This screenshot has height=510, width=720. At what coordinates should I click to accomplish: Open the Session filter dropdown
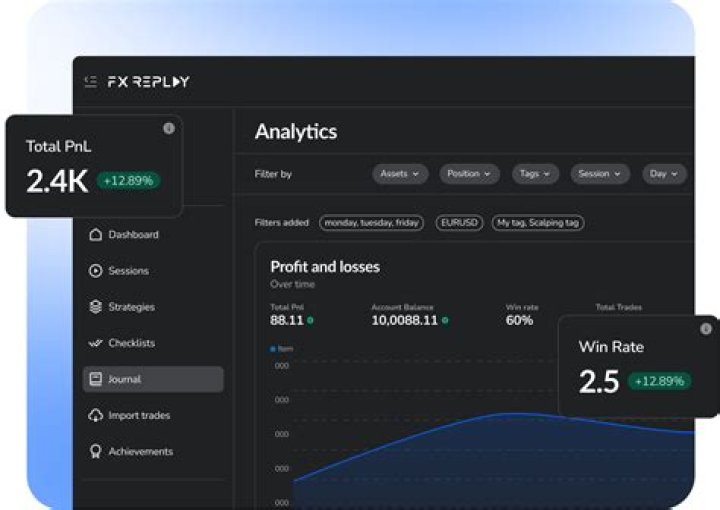pyautogui.click(x=600, y=174)
